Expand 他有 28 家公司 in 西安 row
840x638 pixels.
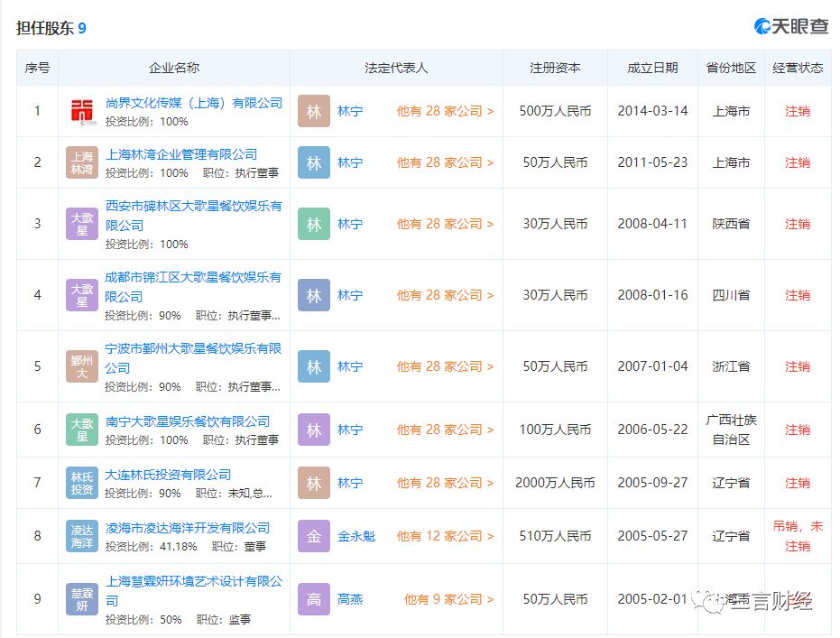click(445, 224)
